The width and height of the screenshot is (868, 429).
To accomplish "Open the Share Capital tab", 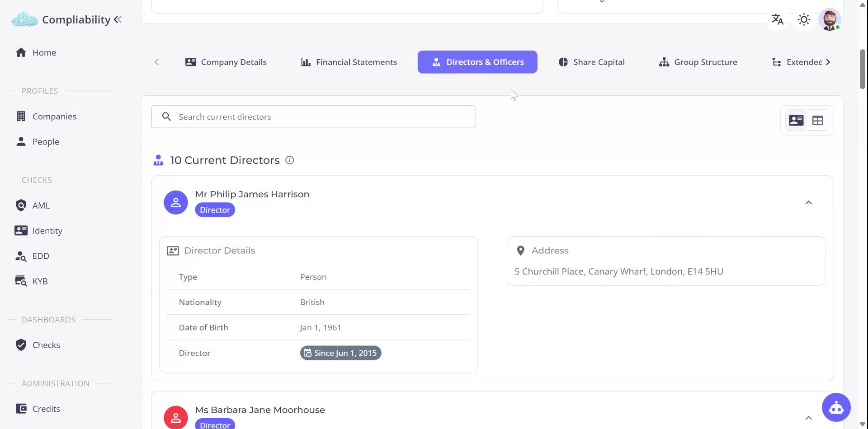I will tap(591, 62).
